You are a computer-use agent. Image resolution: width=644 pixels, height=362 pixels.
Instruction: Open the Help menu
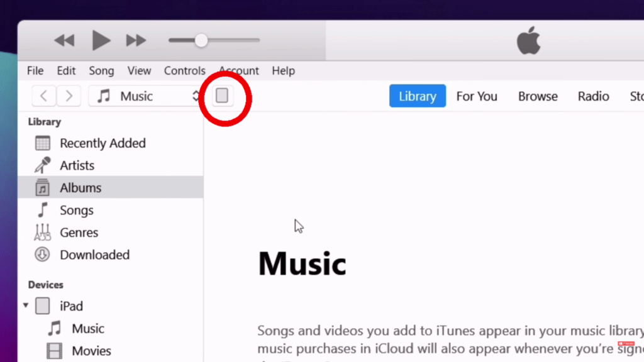pyautogui.click(x=284, y=70)
